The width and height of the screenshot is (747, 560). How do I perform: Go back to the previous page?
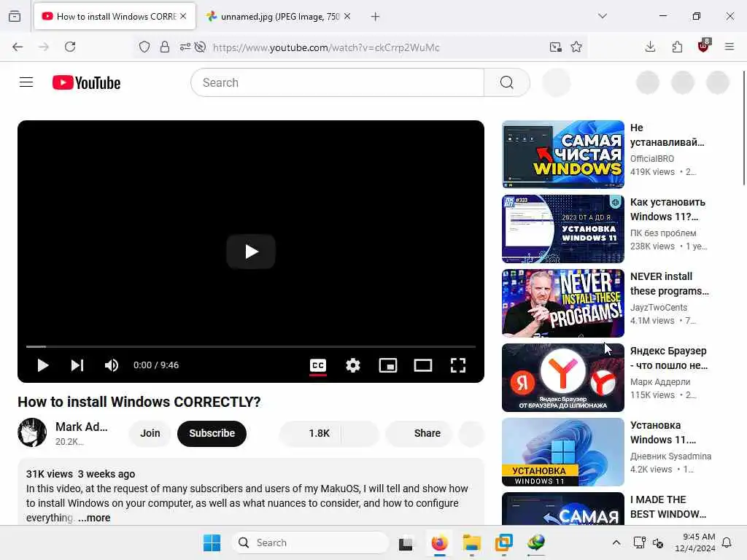(18, 47)
